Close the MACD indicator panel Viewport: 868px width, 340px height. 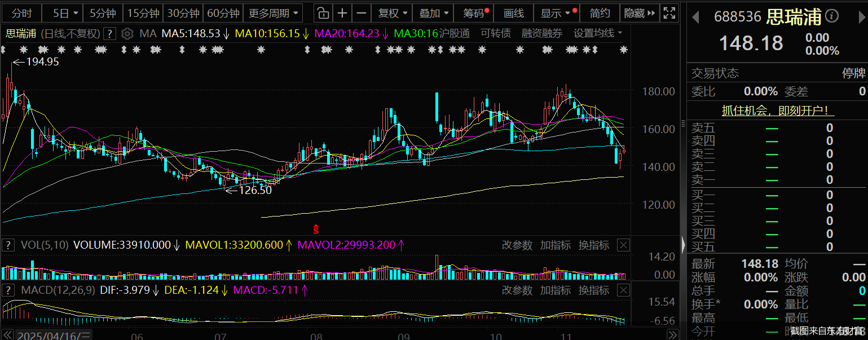(623, 290)
